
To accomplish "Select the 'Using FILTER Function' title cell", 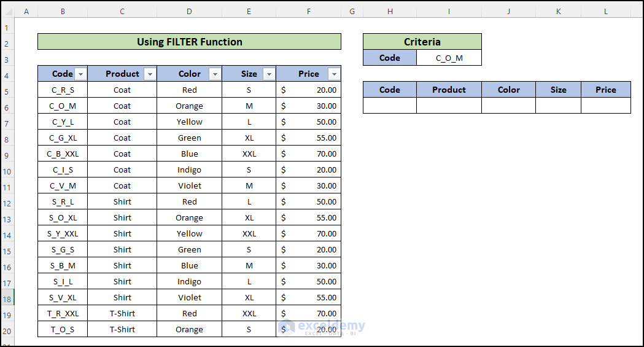I will (x=189, y=42).
